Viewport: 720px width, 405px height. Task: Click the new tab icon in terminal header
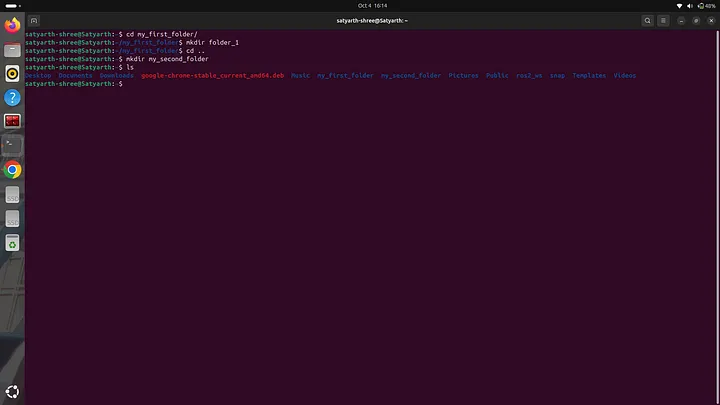click(x=34, y=21)
